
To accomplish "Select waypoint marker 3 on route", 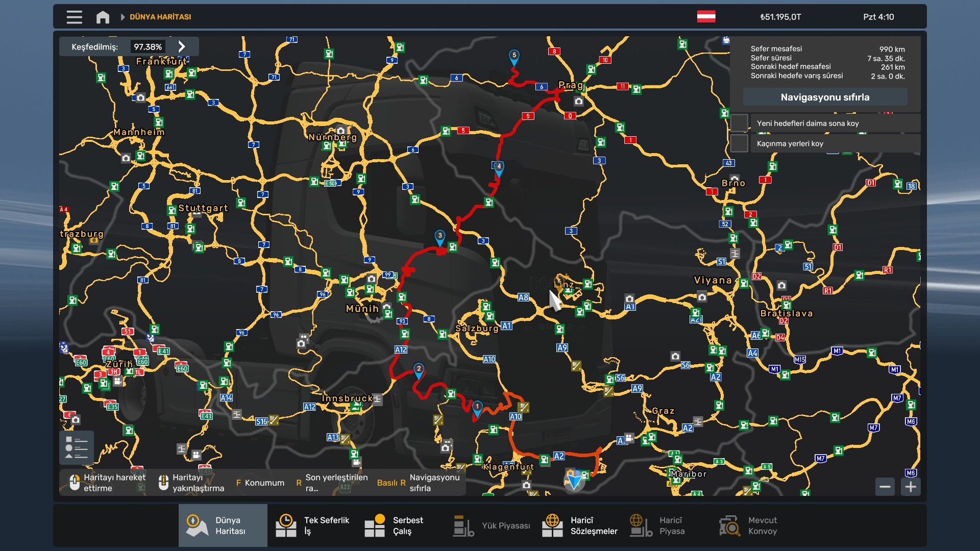I will (439, 237).
